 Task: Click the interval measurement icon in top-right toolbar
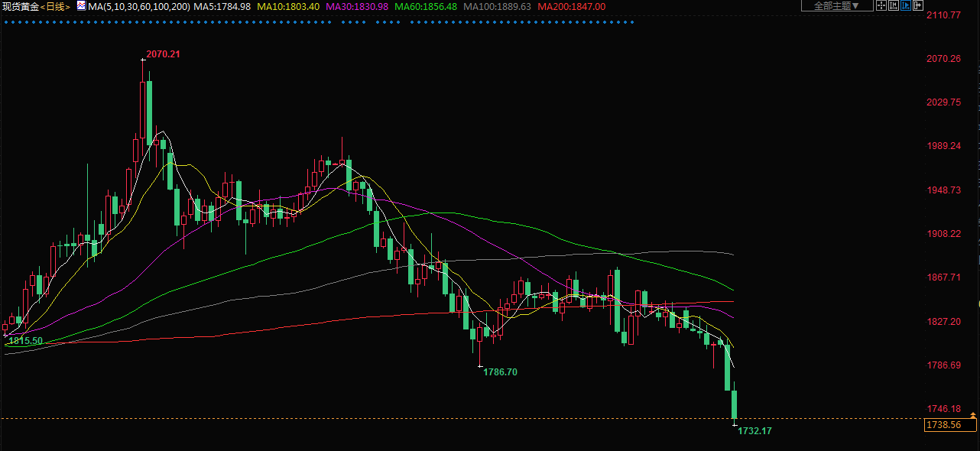click(894, 6)
